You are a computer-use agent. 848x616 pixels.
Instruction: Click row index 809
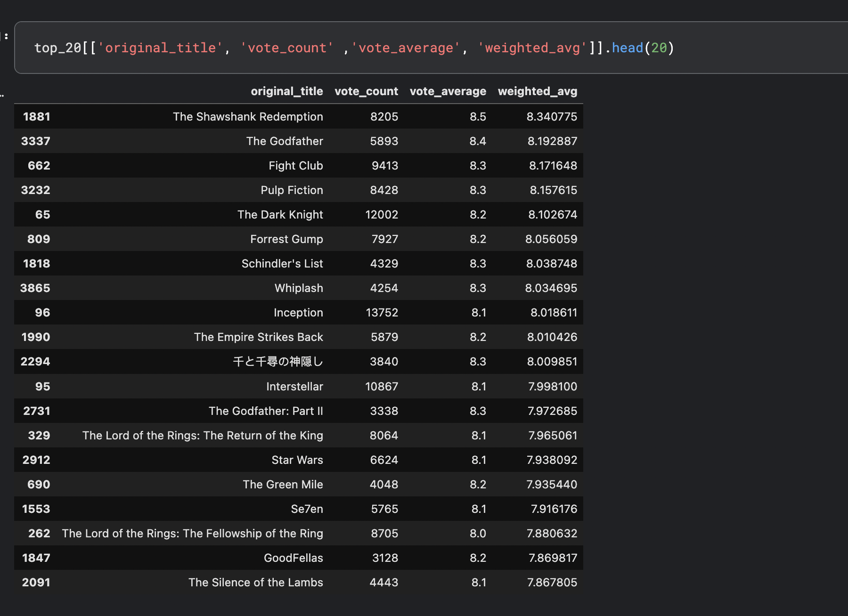(39, 239)
